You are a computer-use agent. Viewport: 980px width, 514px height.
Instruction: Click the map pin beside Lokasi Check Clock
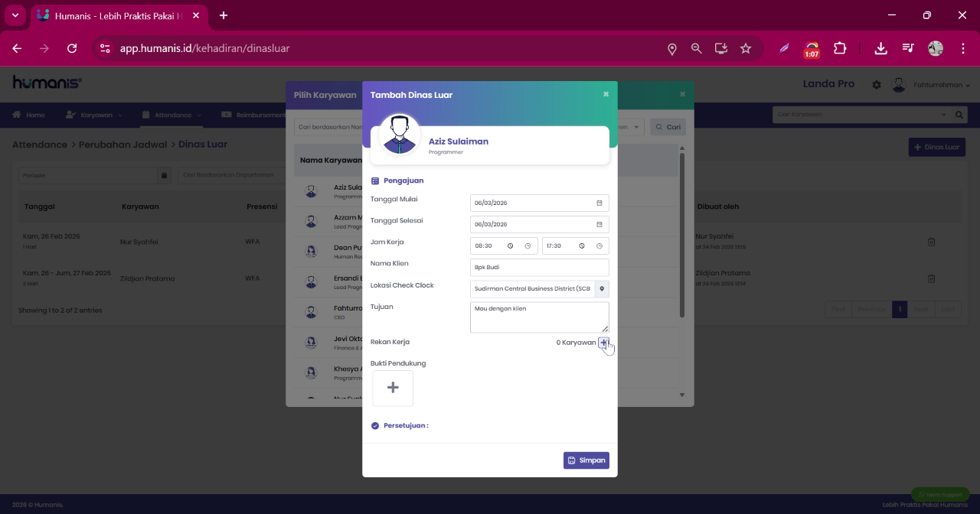602,288
